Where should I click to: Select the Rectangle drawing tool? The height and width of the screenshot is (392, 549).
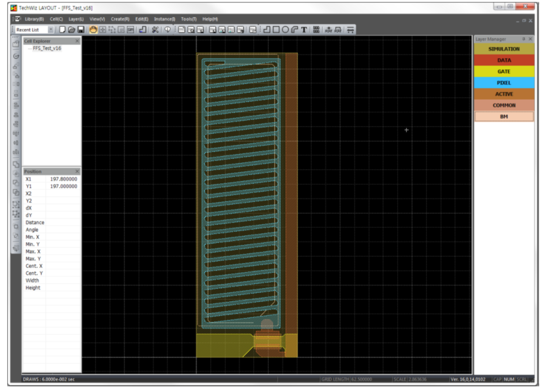point(276,29)
